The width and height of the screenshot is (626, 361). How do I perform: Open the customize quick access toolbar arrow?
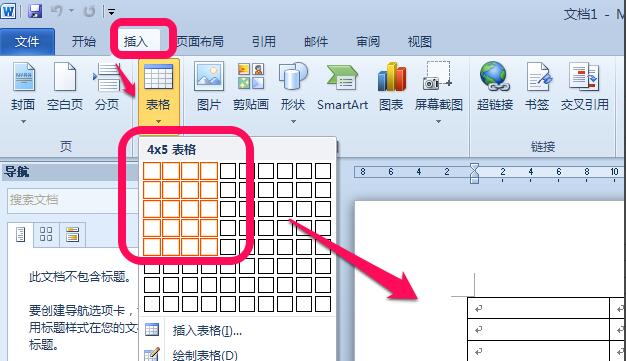[x=111, y=12]
